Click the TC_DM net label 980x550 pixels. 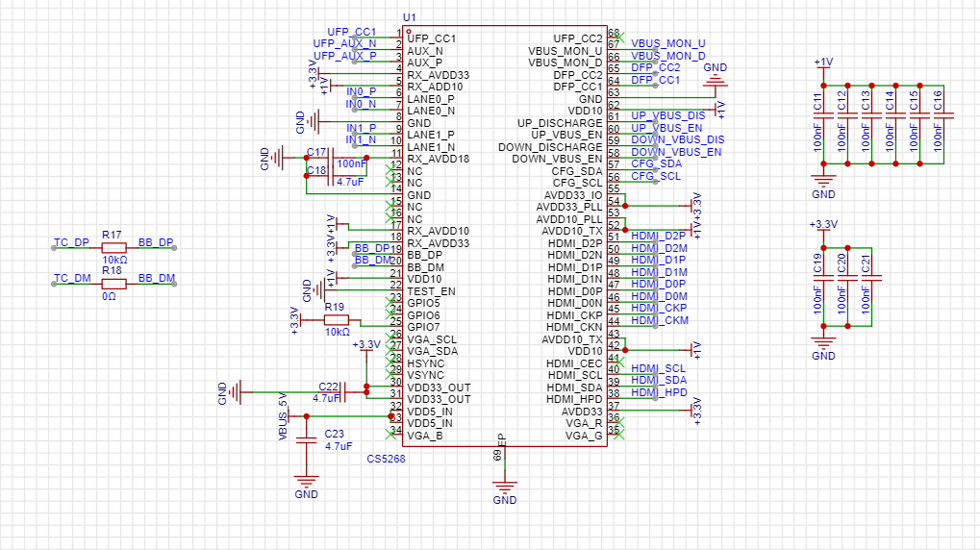tap(72, 278)
